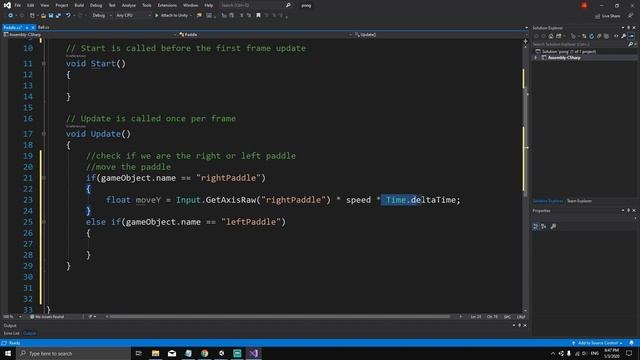Open the Tools menu
Image resolution: width=640 pixels, height=360 pixels.
point(147,5)
